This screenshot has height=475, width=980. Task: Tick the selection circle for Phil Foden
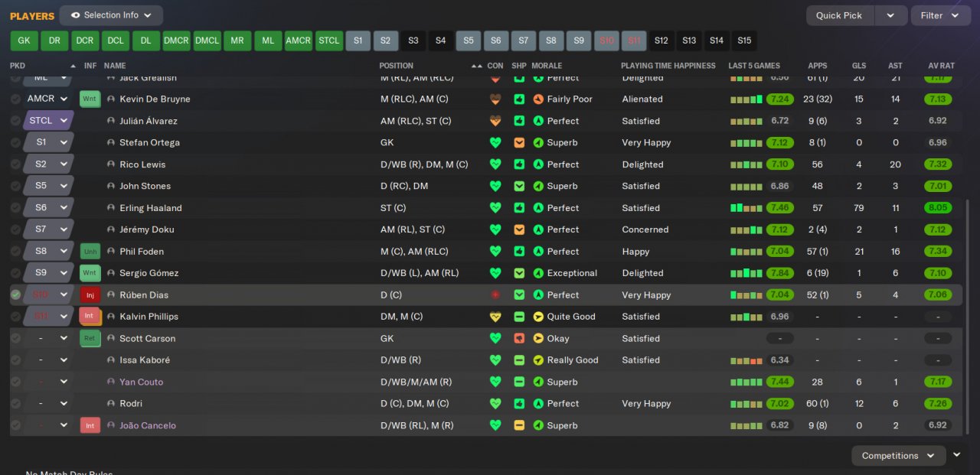15,251
